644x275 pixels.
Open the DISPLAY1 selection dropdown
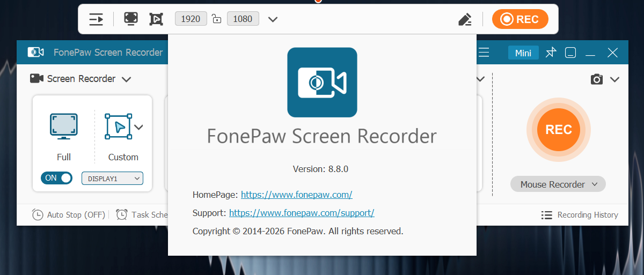[x=112, y=178]
